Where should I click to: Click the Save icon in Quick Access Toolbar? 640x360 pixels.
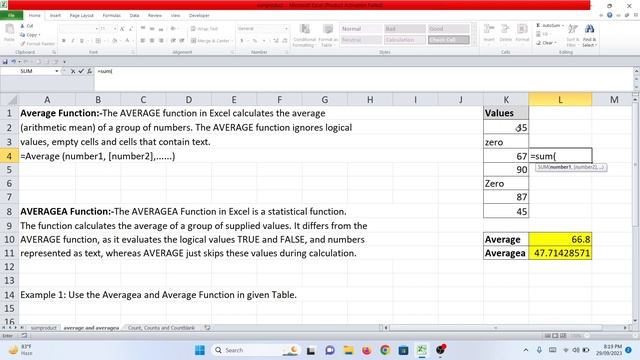pos(5,62)
